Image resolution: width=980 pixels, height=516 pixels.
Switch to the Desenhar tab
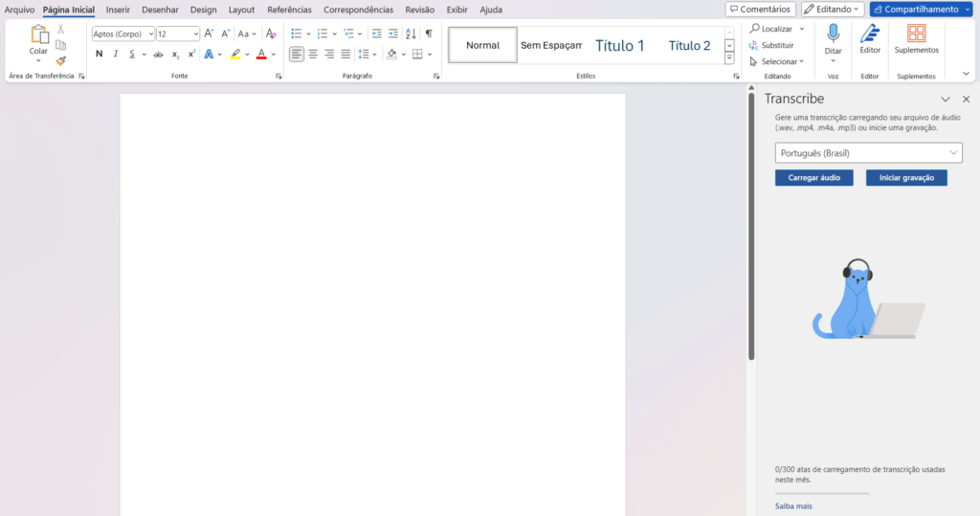tap(160, 10)
